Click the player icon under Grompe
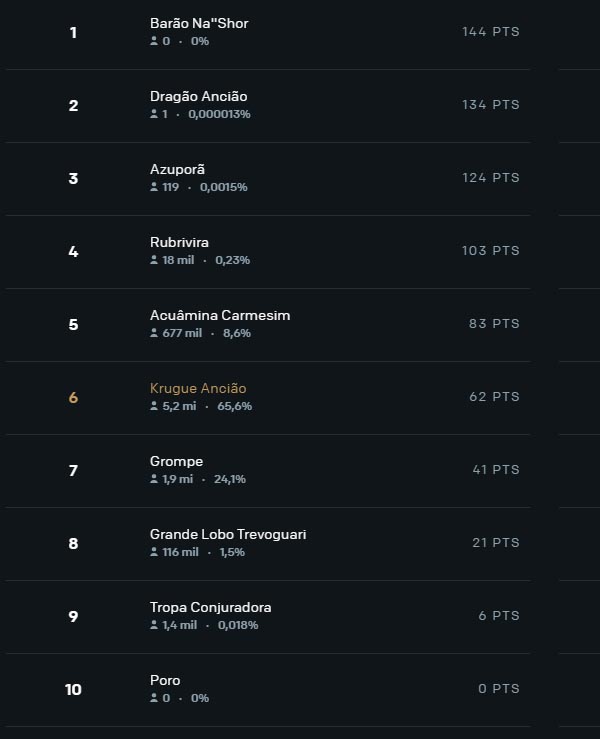600x739 pixels. pyautogui.click(x=154, y=479)
